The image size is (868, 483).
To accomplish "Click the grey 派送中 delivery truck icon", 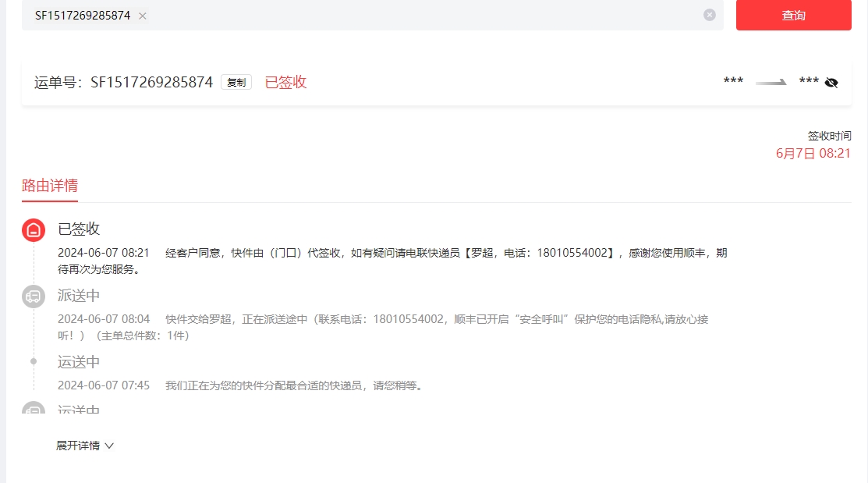I will (34, 297).
